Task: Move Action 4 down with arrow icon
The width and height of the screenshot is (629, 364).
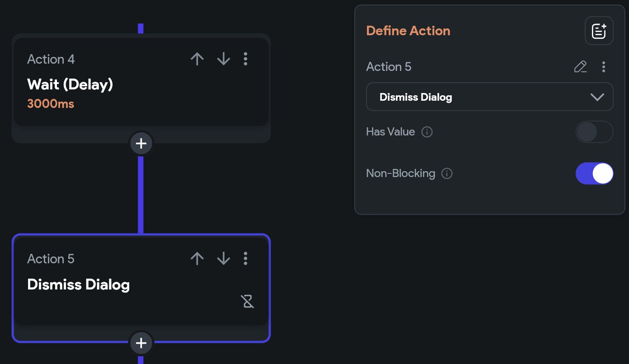Action: [223, 59]
